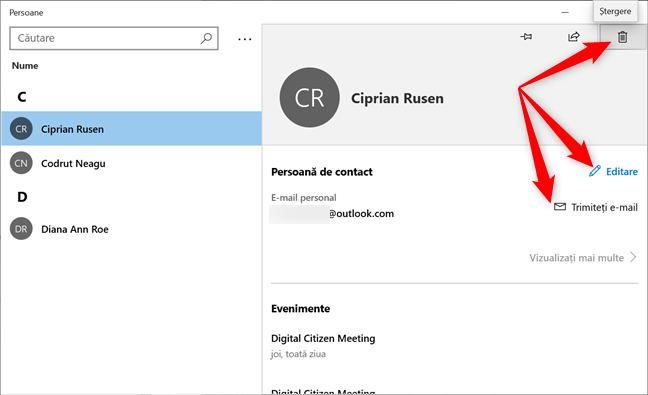Click the small CR avatar in the list
This screenshot has height=395, width=648.
click(21, 128)
